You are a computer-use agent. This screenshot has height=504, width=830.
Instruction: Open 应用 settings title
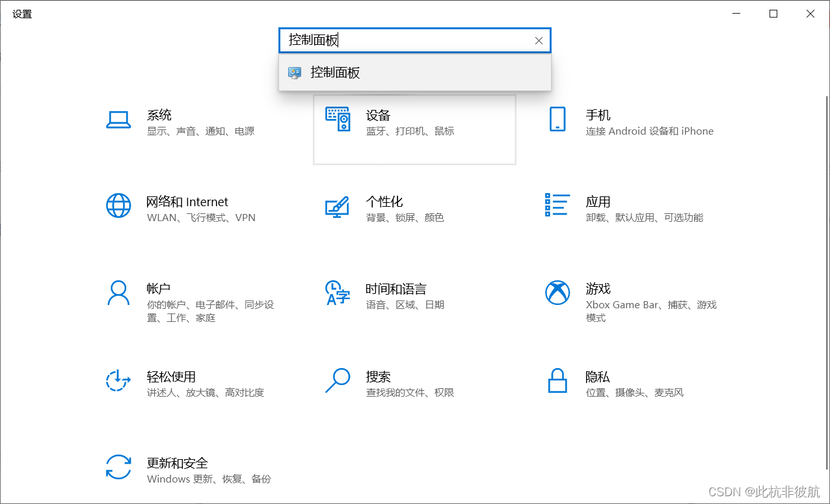(x=598, y=202)
